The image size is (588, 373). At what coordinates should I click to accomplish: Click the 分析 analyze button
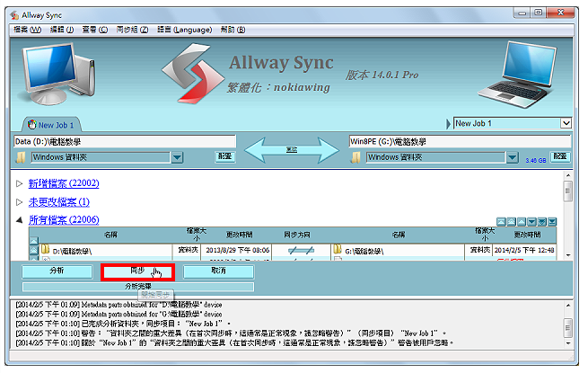(57, 271)
